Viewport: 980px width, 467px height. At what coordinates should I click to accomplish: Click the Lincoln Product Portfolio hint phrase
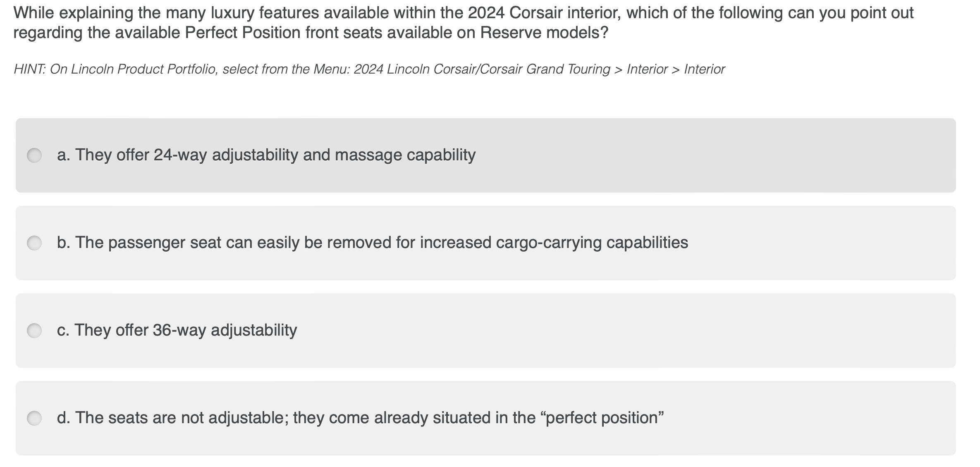(x=139, y=69)
